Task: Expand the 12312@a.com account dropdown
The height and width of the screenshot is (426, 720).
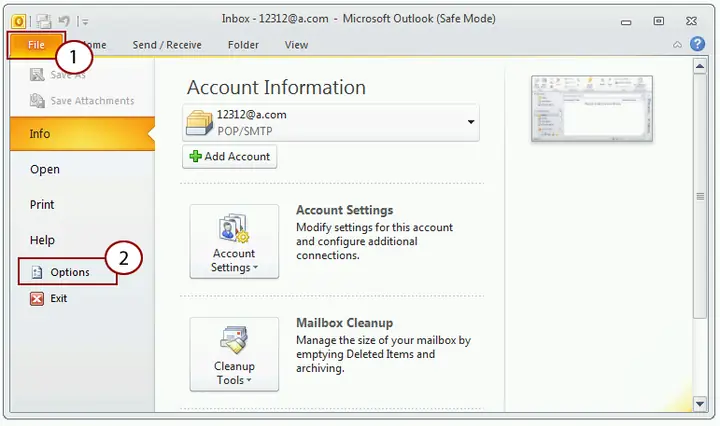Action: 471,122
